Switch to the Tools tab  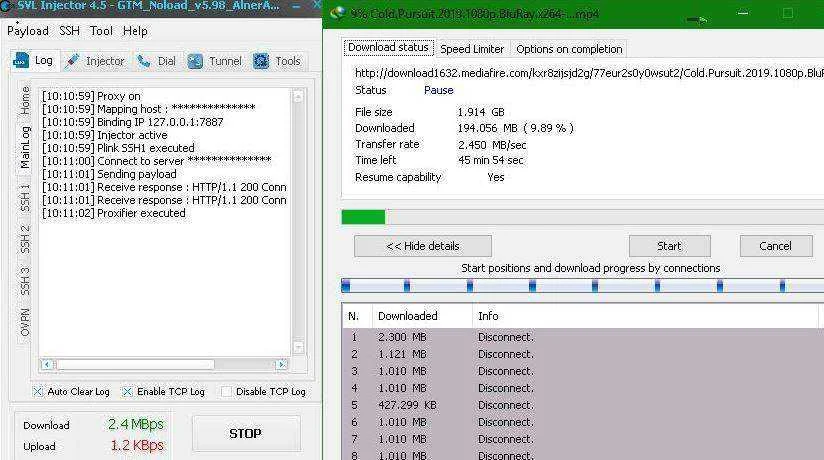287,61
